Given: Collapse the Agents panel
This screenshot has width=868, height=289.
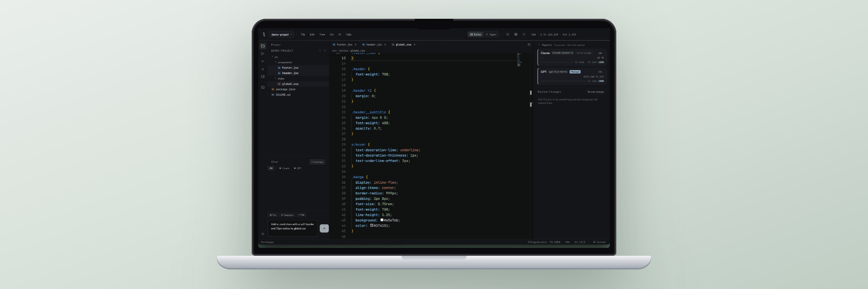Looking at the screenshot, I should point(539,45).
